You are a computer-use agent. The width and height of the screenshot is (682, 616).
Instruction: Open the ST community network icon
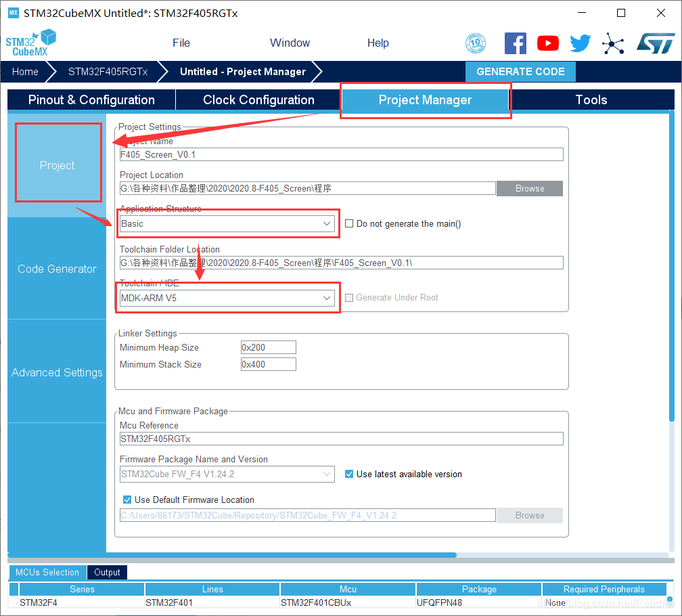(613, 43)
